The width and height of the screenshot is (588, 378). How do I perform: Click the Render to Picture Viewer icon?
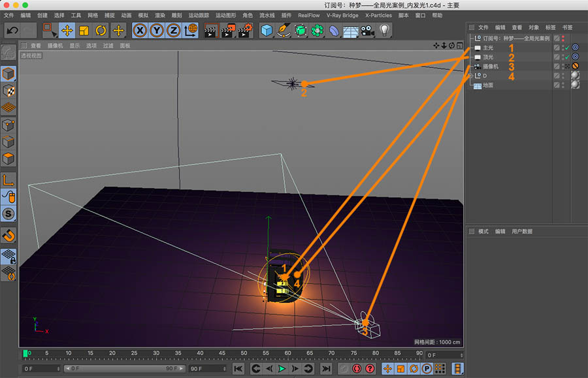point(227,29)
